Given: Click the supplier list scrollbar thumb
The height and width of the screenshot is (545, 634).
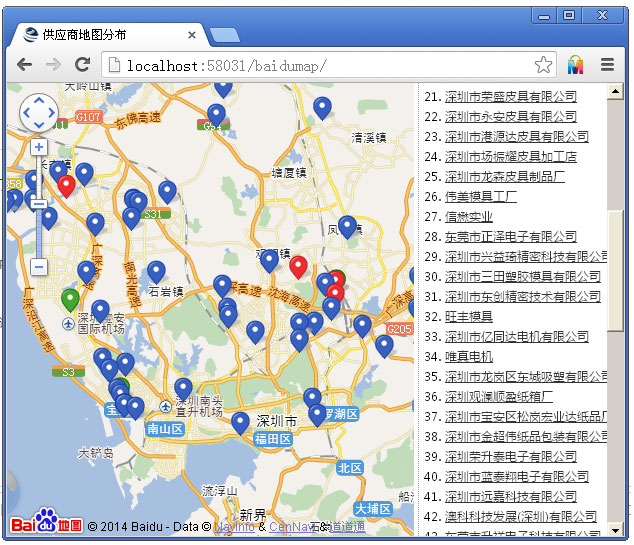Looking at the screenshot, I should tap(615, 270).
